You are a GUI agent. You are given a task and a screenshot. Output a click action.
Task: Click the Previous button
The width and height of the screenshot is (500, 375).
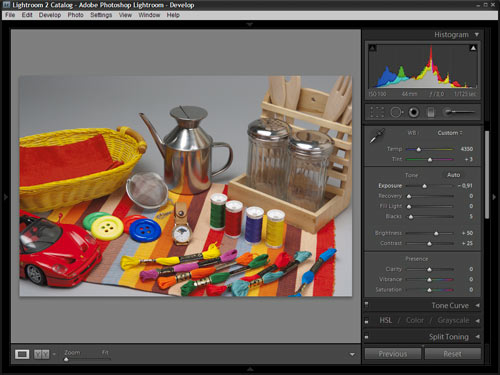[393, 354]
